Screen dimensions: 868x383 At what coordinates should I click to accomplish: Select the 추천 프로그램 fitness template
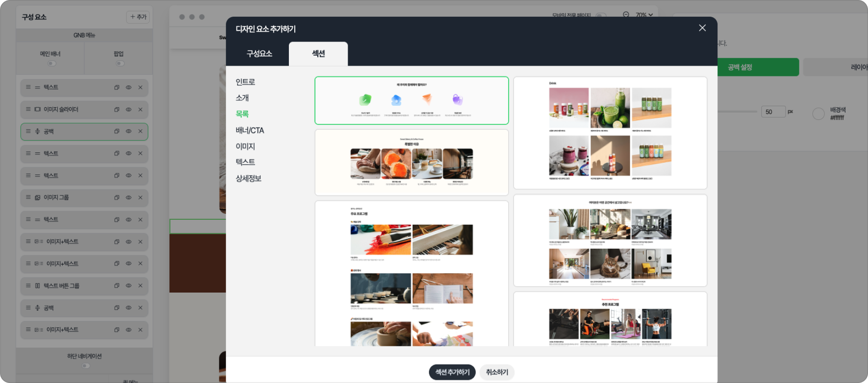click(610, 319)
